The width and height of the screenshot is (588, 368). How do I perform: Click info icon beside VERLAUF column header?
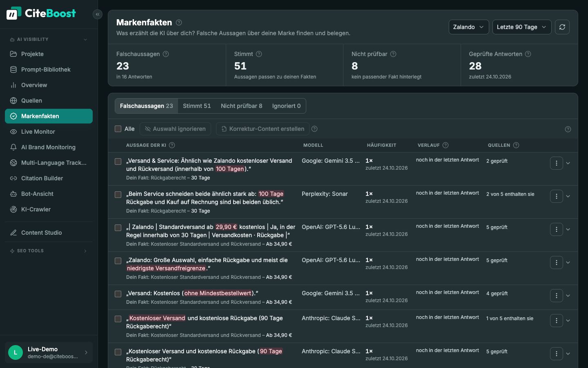point(445,145)
